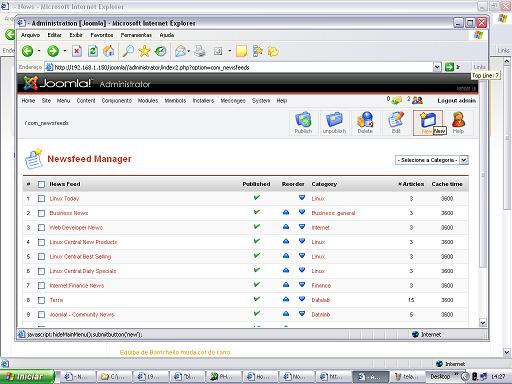The height and width of the screenshot is (384, 512).
Task: Open the Favoritos menu in Internet Explorer
Action: (102, 35)
